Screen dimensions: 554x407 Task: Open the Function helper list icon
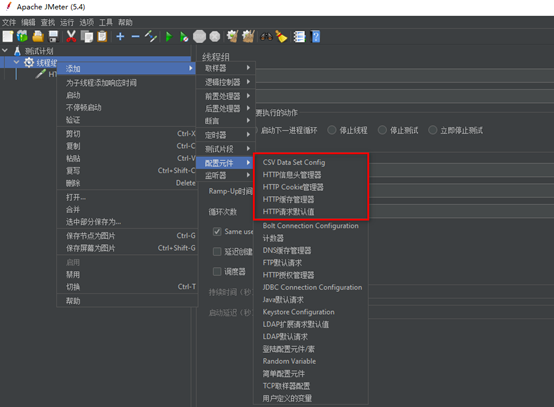click(x=299, y=36)
